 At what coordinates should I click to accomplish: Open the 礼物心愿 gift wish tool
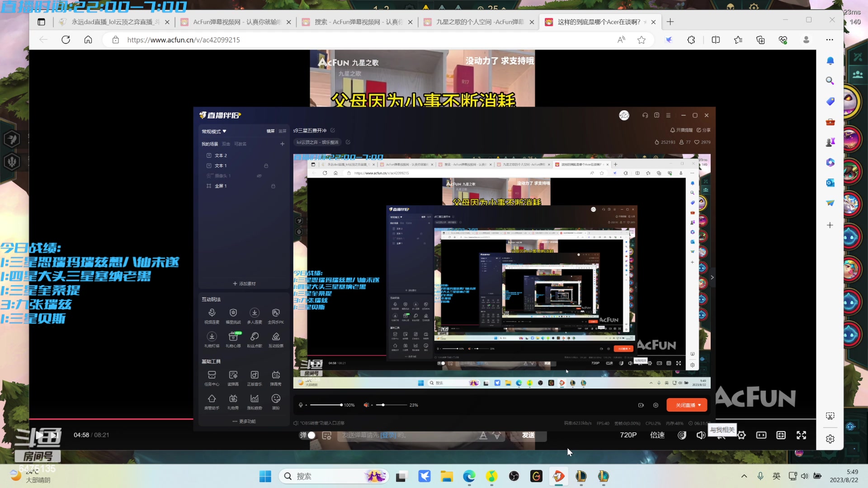[x=233, y=340]
